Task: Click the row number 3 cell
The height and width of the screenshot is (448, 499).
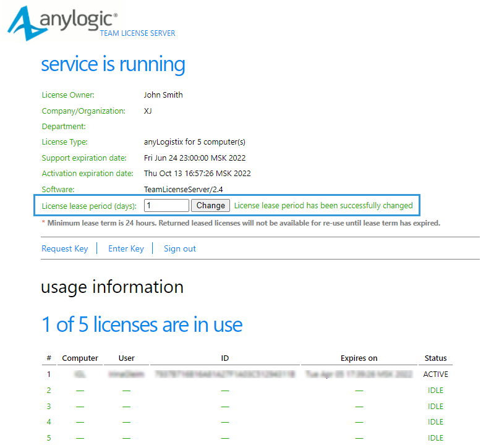Action: [49, 407]
